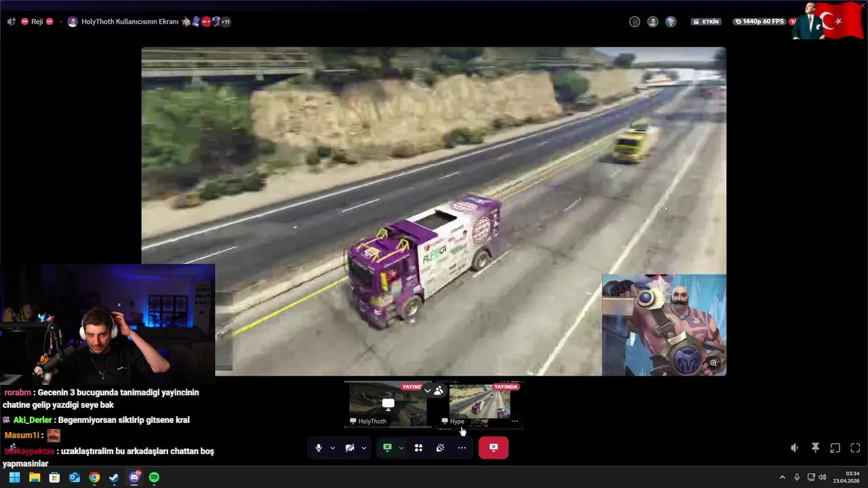Viewport: 868px width, 488px height.
Task: Pin the stream with the pin icon
Action: click(x=815, y=448)
